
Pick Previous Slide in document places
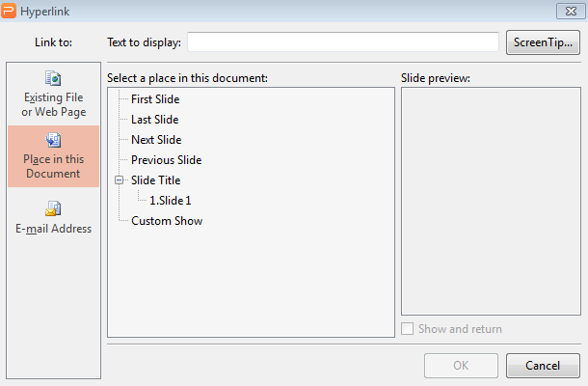[x=166, y=160]
